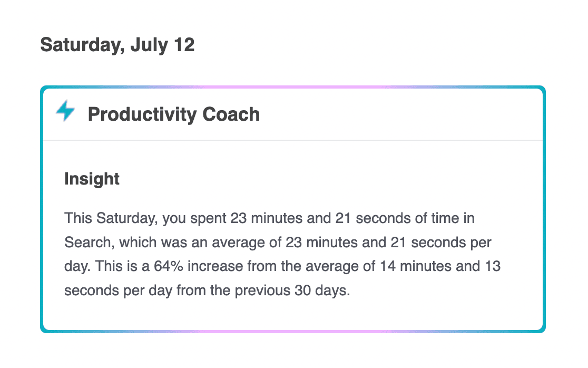588x368 pixels.
Task: Click the "Saturday, July 12" date heading
Action: 117,45
